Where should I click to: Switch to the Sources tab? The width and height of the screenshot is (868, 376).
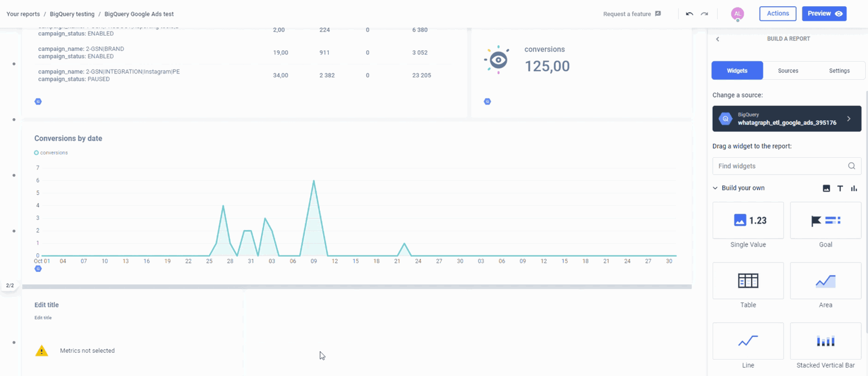click(x=788, y=70)
